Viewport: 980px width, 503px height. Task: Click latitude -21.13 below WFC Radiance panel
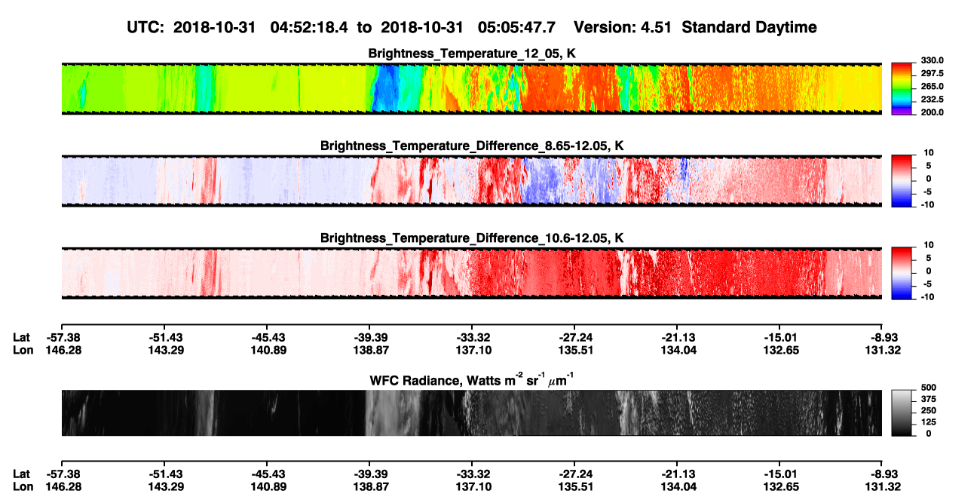[677, 474]
